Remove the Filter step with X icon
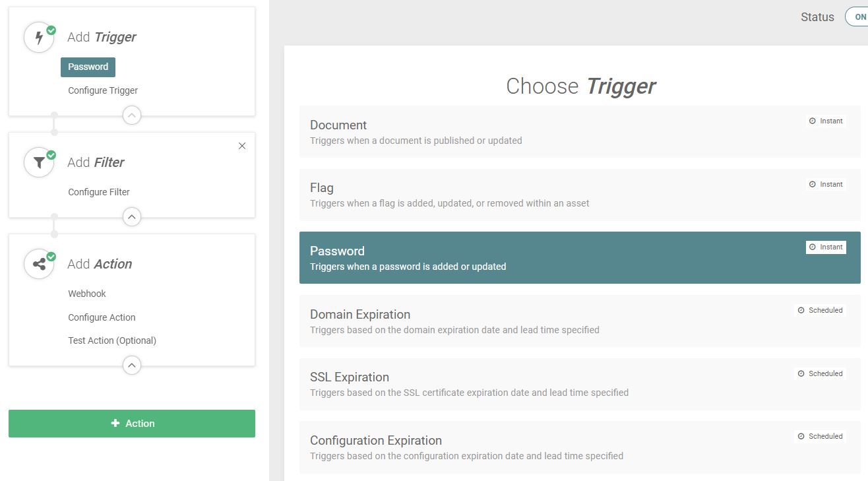 pyautogui.click(x=242, y=146)
